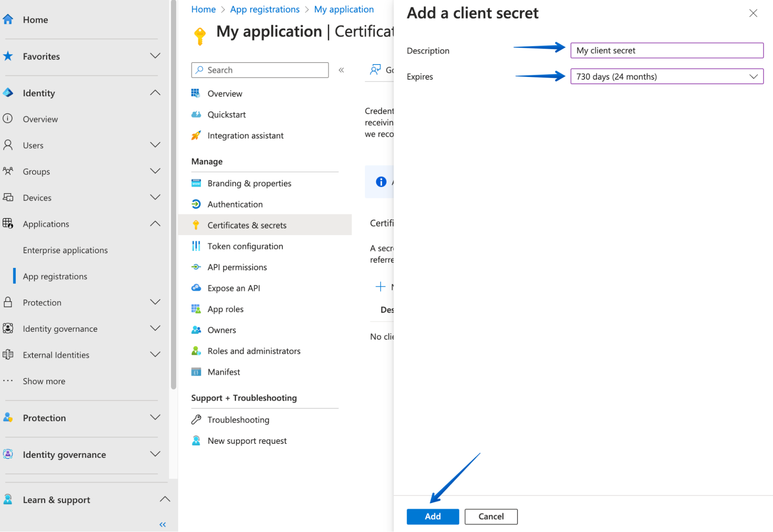The width and height of the screenshot is (773, 532).
Task: Expand the Users section in the sidebar
Action: 155,145
